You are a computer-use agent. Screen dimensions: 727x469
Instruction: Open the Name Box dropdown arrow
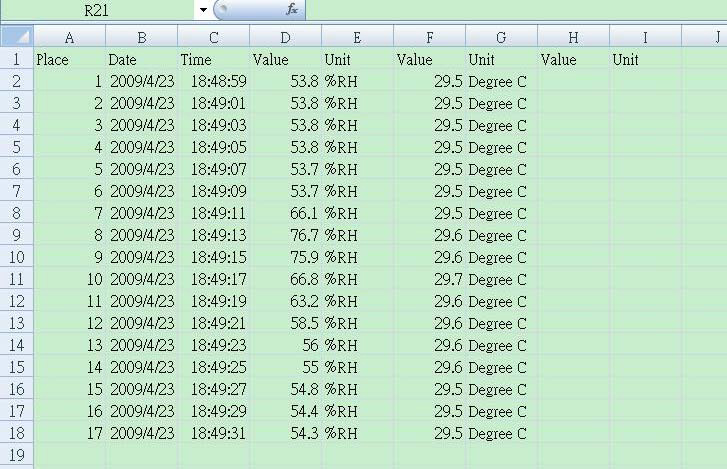pos(203,10)
